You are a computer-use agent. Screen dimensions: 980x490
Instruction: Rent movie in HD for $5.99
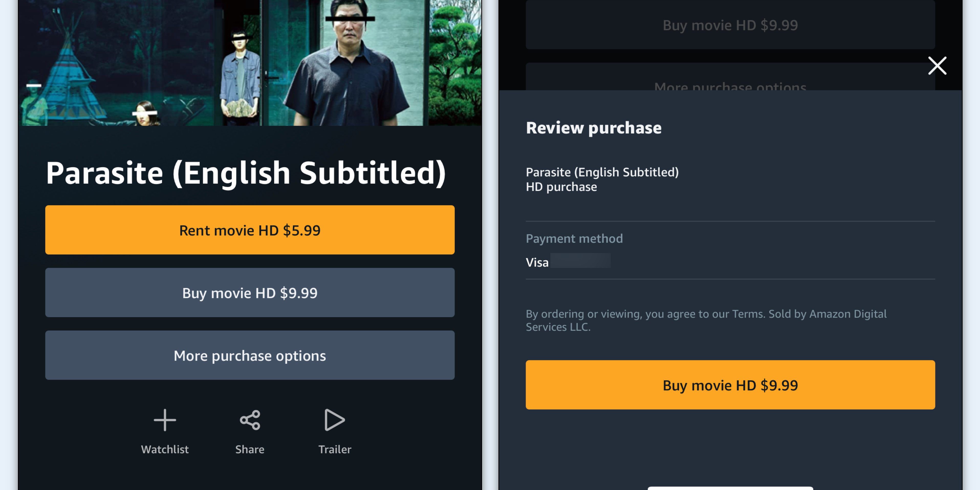(250, 230)
